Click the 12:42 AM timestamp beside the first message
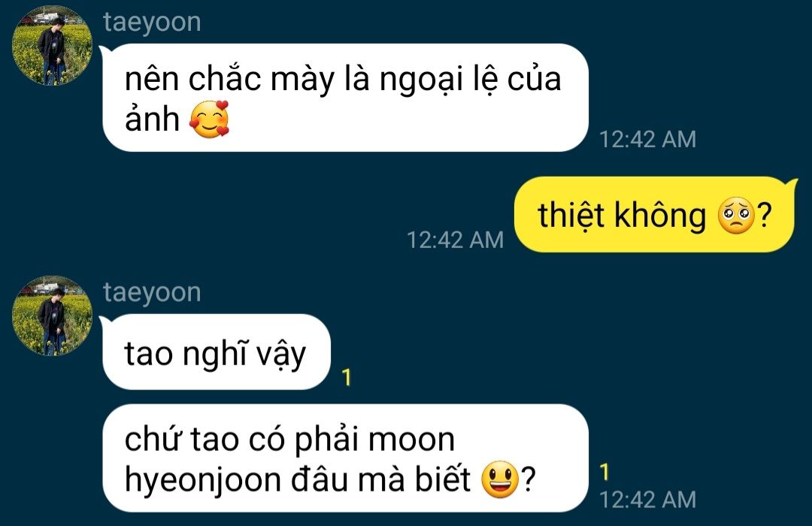The width and height of the screenshot is (812, 526). point(647,139)
